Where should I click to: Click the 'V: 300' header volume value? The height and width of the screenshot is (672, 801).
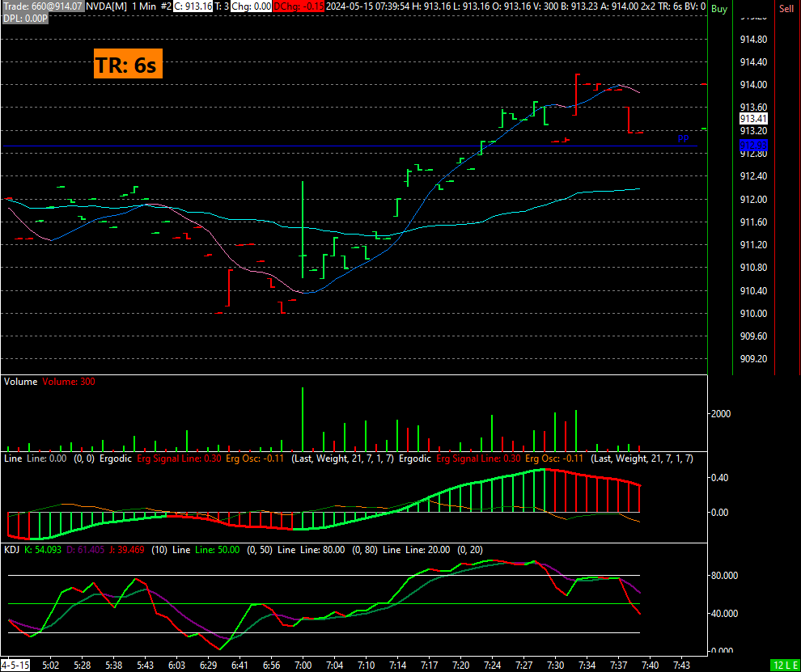click(x=545, y=7)
